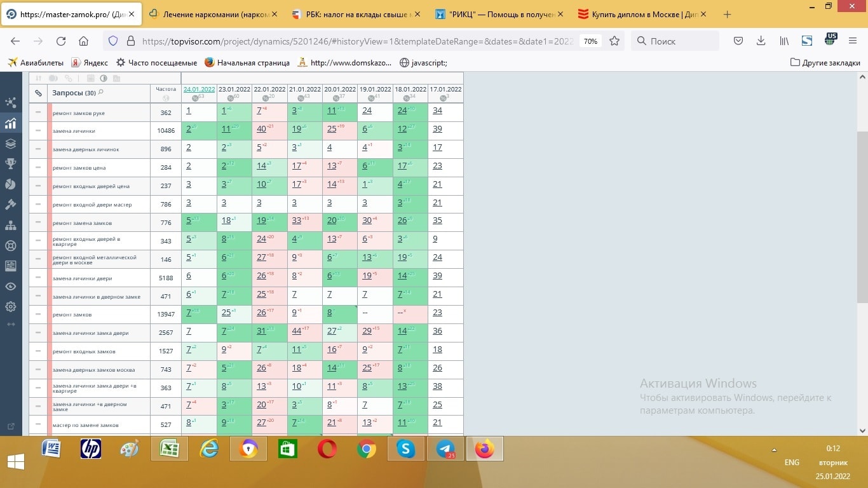Click the Поиск search field
The image size is (868, 488).
(675, 41)
